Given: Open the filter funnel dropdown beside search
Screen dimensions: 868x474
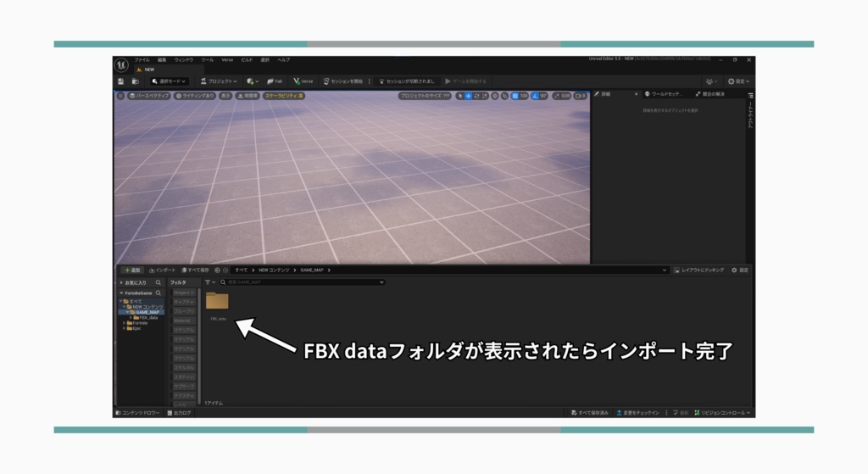Looking at the screenshot, I should point(210,282).
